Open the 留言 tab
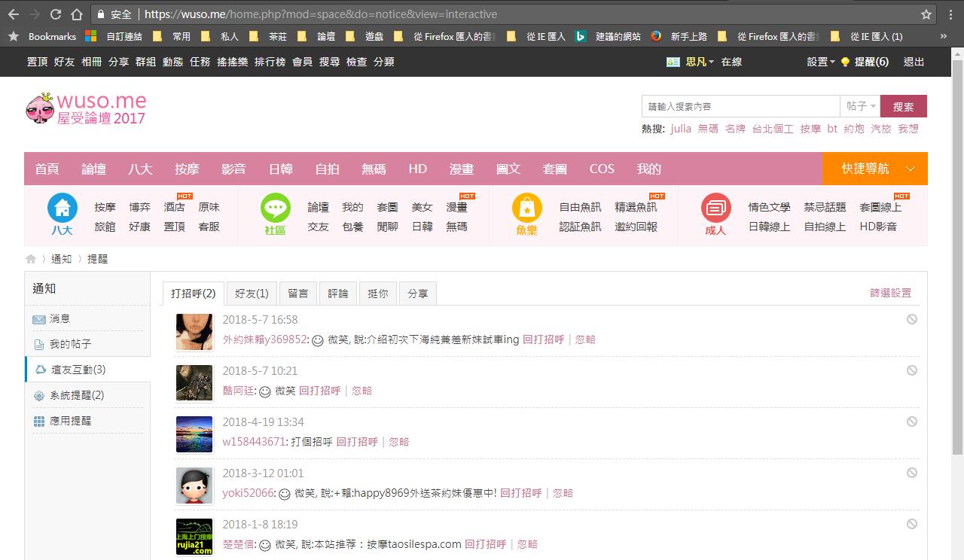 coord(298,294)
